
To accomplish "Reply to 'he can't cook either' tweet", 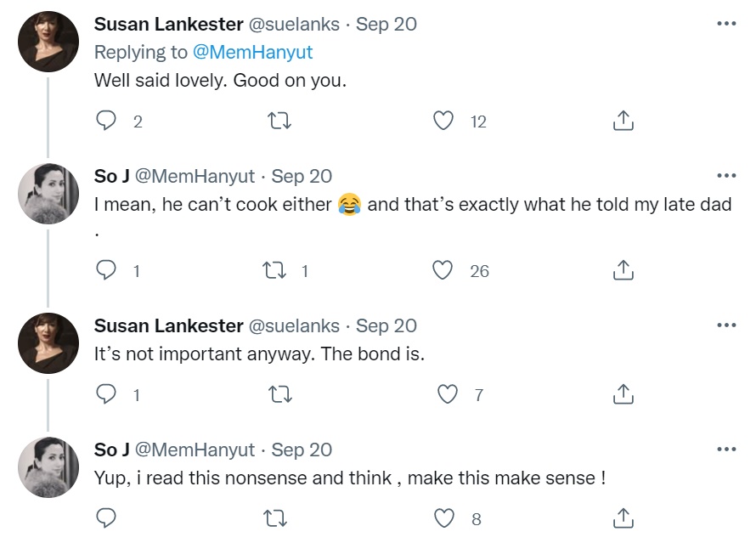I will tap(105, 270).
